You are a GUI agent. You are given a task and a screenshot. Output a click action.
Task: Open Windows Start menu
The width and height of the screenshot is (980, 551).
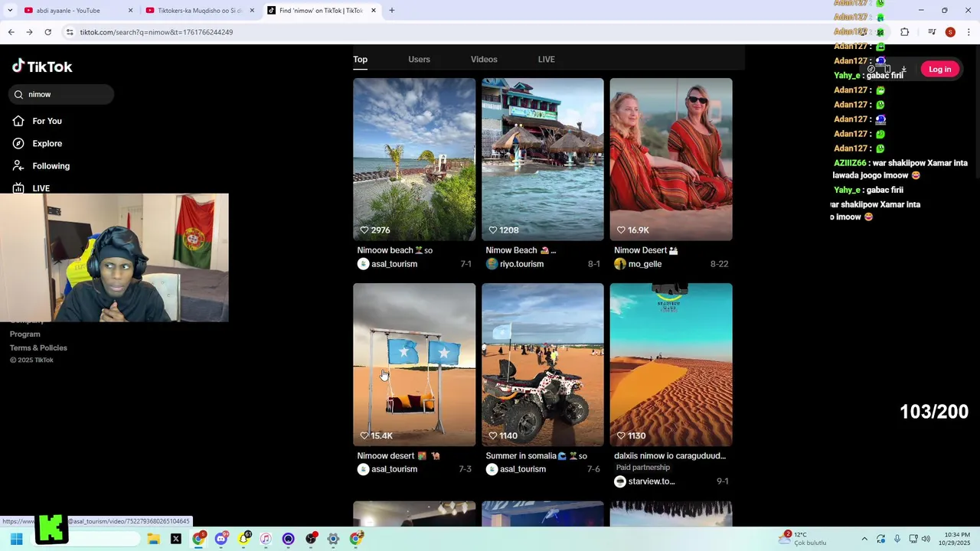click(x=16, y=539)
